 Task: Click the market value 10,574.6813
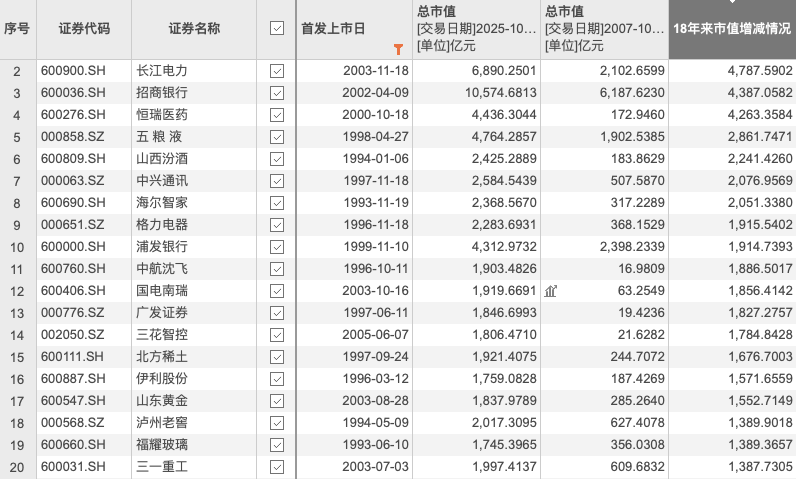point(501,93)
